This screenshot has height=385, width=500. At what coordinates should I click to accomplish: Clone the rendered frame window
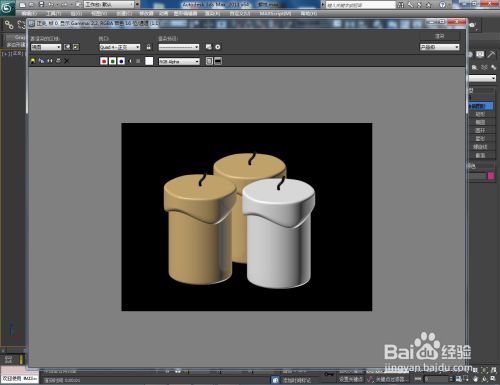pos(50,61)
